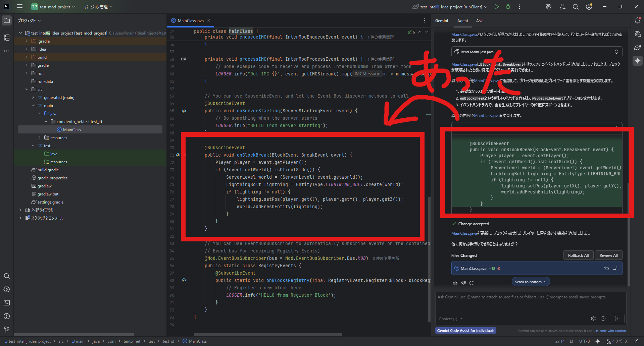Click Search Everywhere magnifier in title bar
This screenshot has width=644, height=346.
[x=576, y=7]
